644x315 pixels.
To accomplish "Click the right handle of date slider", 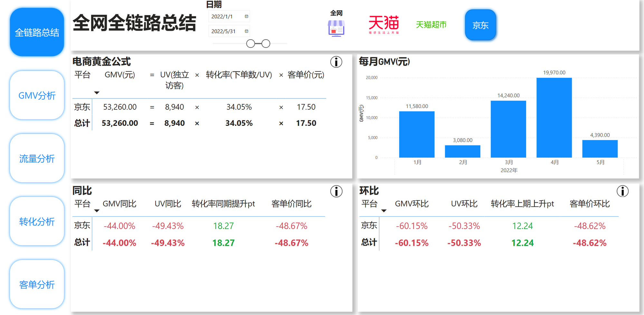I will pos(266,44).
